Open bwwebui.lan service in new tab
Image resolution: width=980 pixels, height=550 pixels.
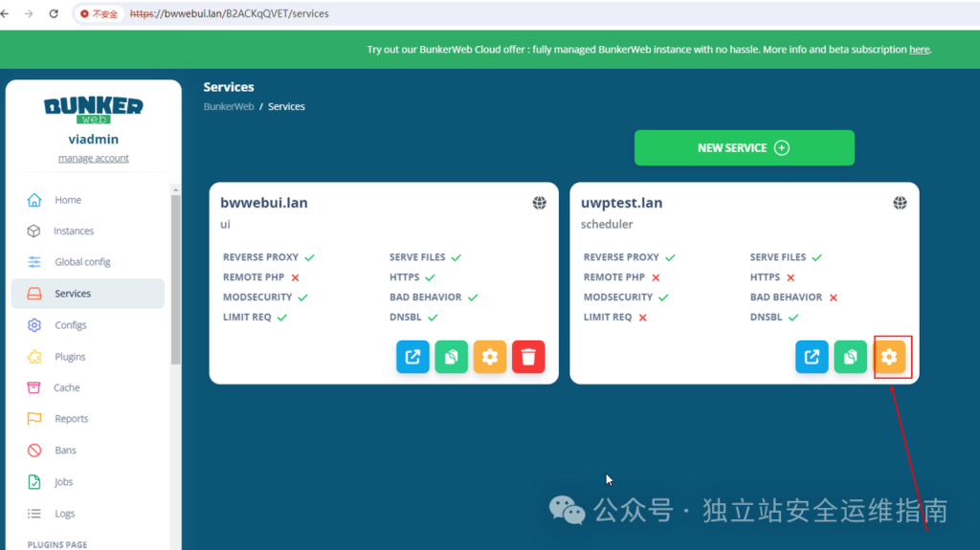pos(412,357)
